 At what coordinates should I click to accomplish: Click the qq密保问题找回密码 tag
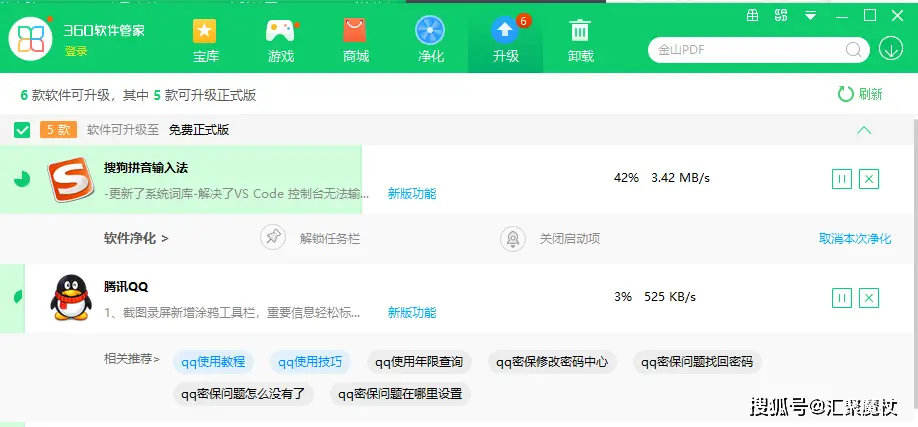(697, 362)
